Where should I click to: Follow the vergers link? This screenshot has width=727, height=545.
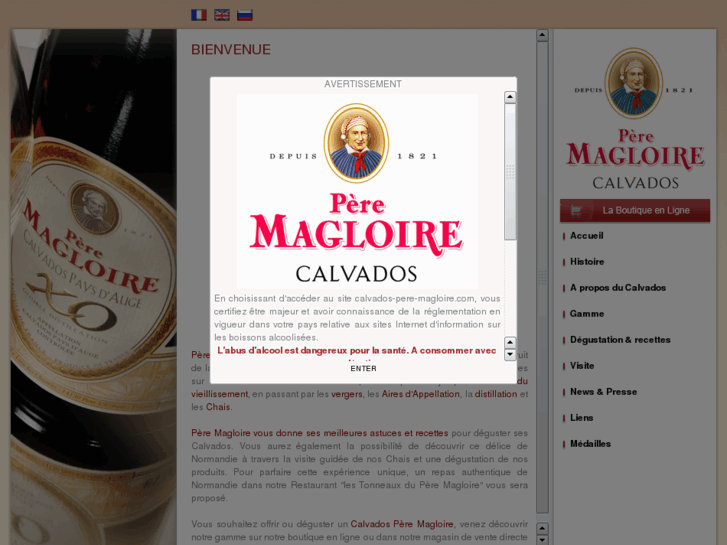click(x=346, y=394)
